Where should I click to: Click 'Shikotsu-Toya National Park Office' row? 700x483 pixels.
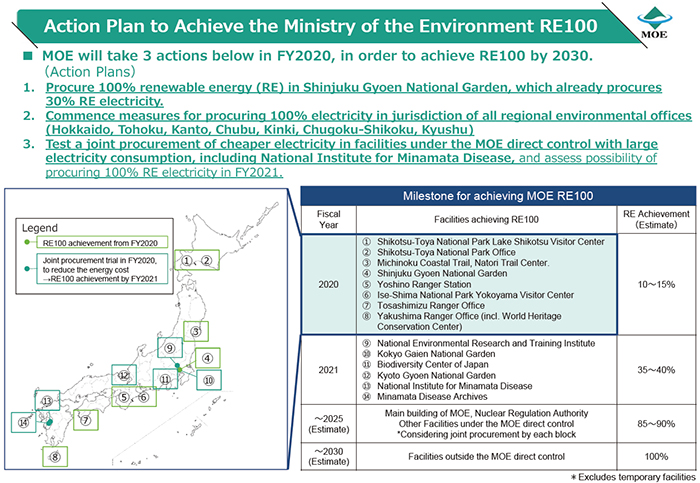(438, 252)
